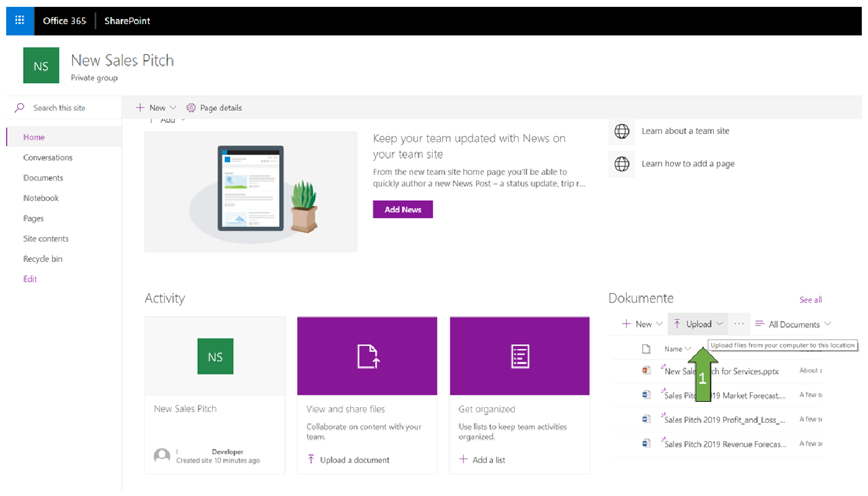868x496 pixels.
Task: Click the list icon on Get organized tile
Action: 520,356
